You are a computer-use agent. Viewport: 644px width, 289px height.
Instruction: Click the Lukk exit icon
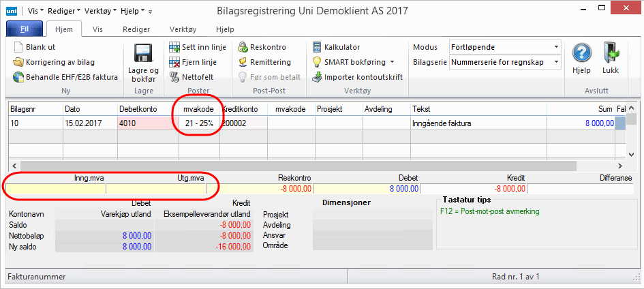pyautogui.click(x=610, y=55)
